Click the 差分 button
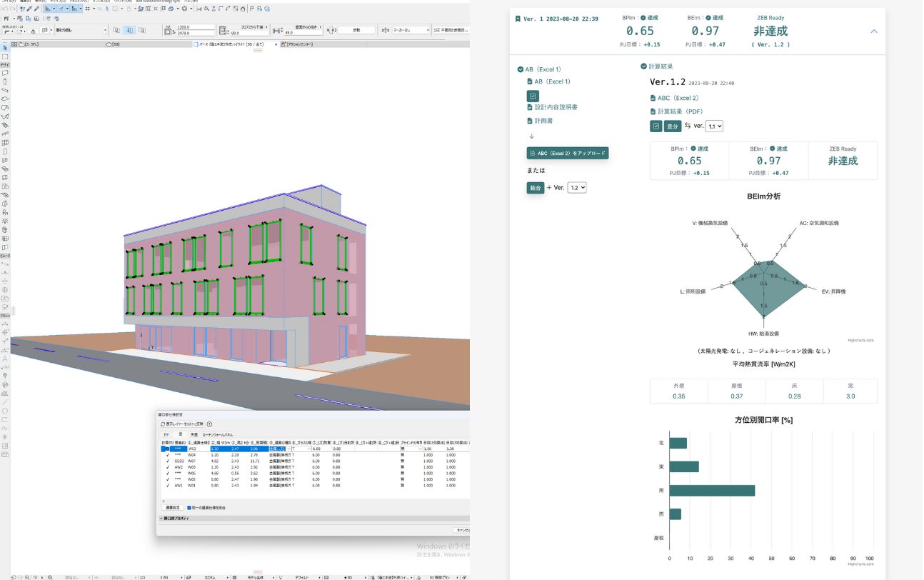Image resolution: width=924 pixels, height=580 pixels. coord(673,126)
